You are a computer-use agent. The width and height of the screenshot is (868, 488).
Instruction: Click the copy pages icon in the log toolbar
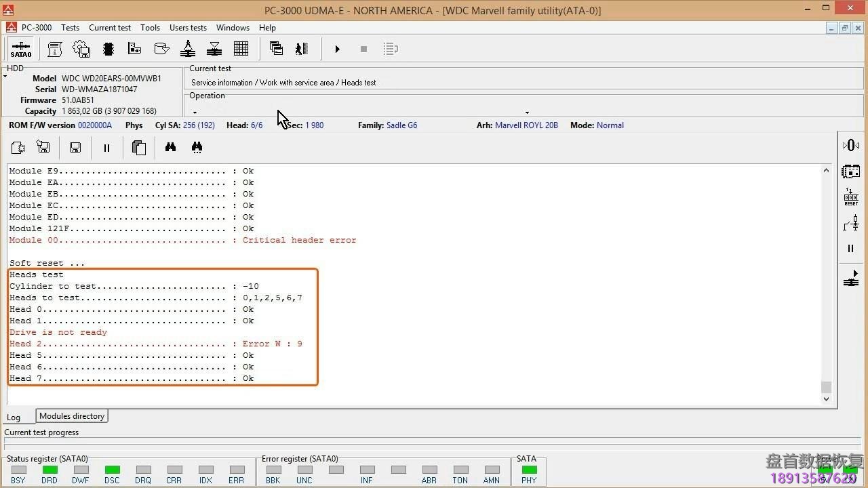pyautogui.click(x=138, y=148)
